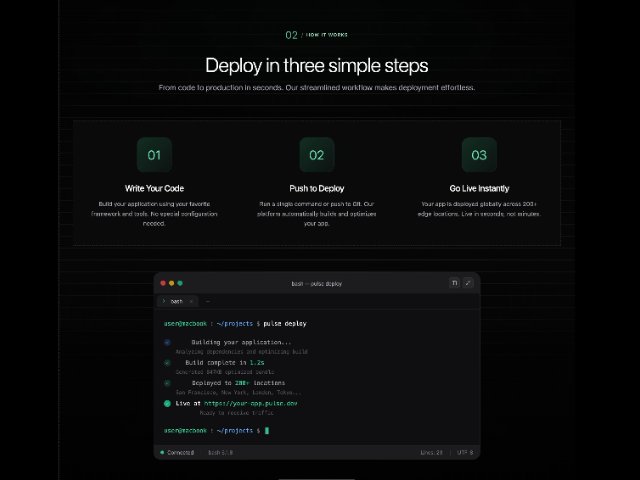This screenshot has height=480, width=640.
Task: Click the blue Building application status icon
Action: point(167,342)
